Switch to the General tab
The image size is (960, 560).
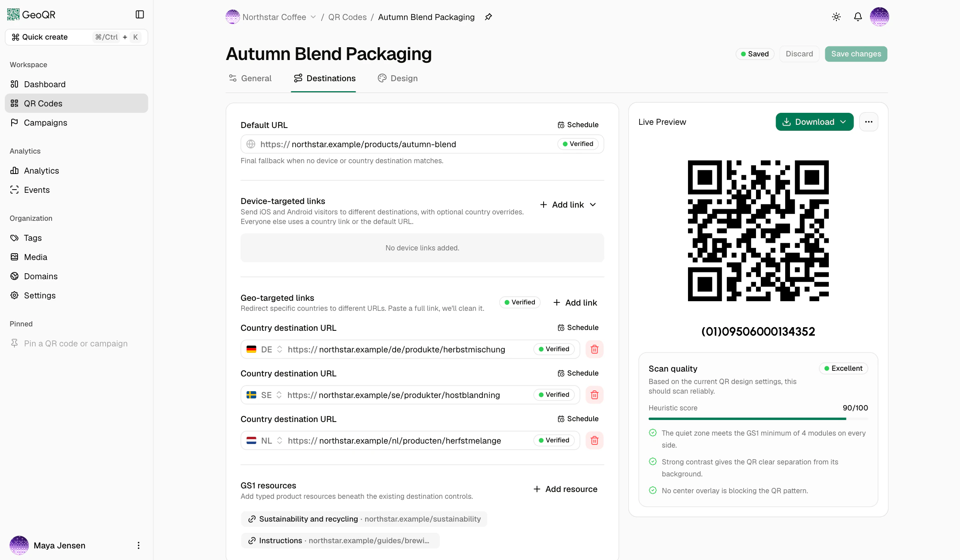coord(250,78)
